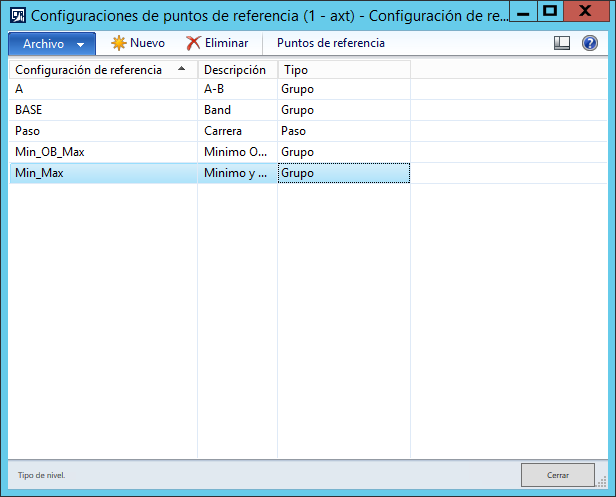Toggle the view layout icon

pyautogui.click(x=562, y=43)
